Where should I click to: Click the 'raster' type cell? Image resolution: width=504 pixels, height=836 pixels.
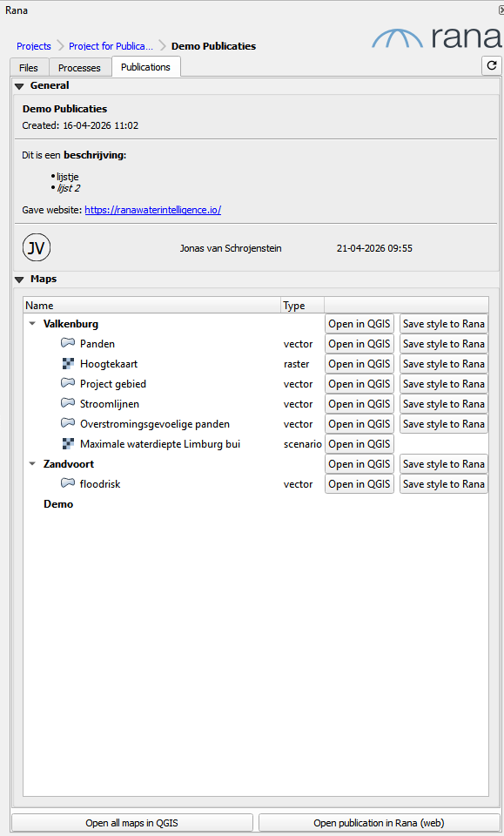coord(296,364)
